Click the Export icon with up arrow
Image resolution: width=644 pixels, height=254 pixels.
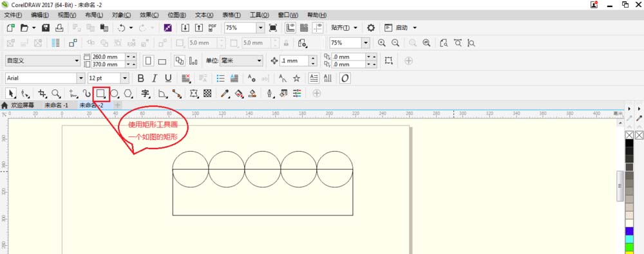199,28
